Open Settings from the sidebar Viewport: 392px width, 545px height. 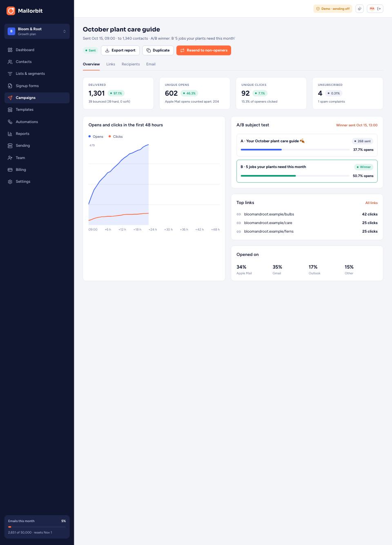(x=37, y=182)
